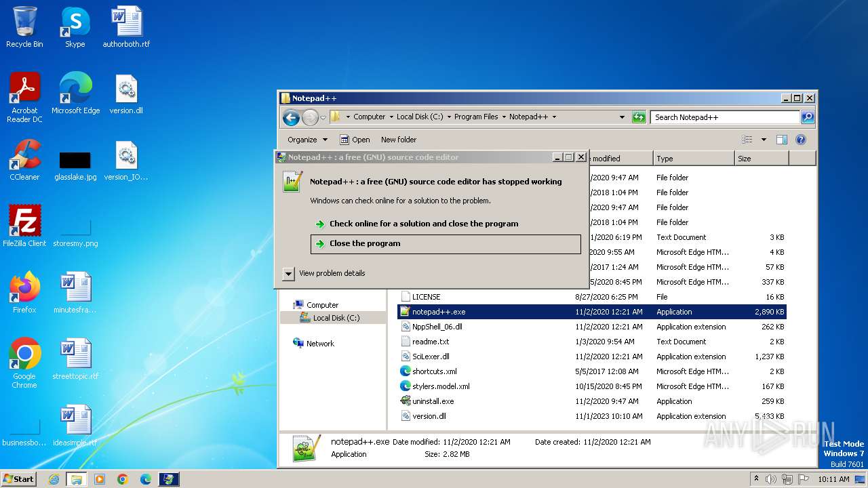
Task: Click the Explorer Back navigation arrow
Action: 291,117
